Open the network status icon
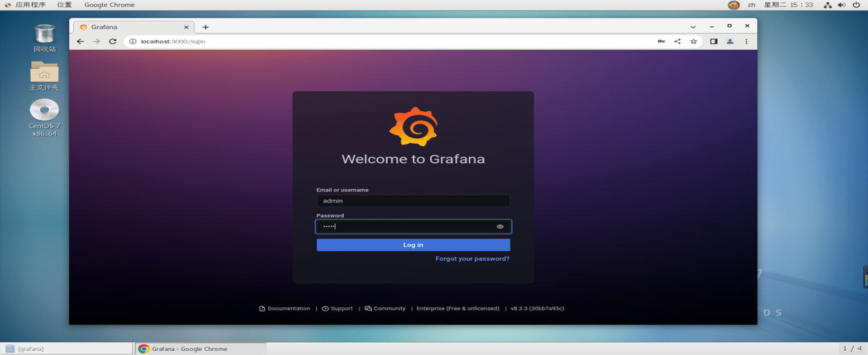Image resolution: width=868 pixels, height=355 pixels. [x=828, y=5]
